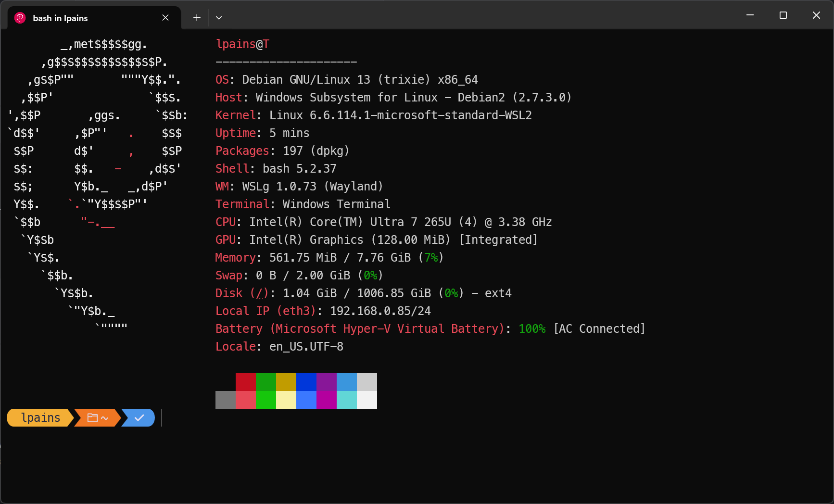Open a new terminal tab
834x504 pixels.
197,18
